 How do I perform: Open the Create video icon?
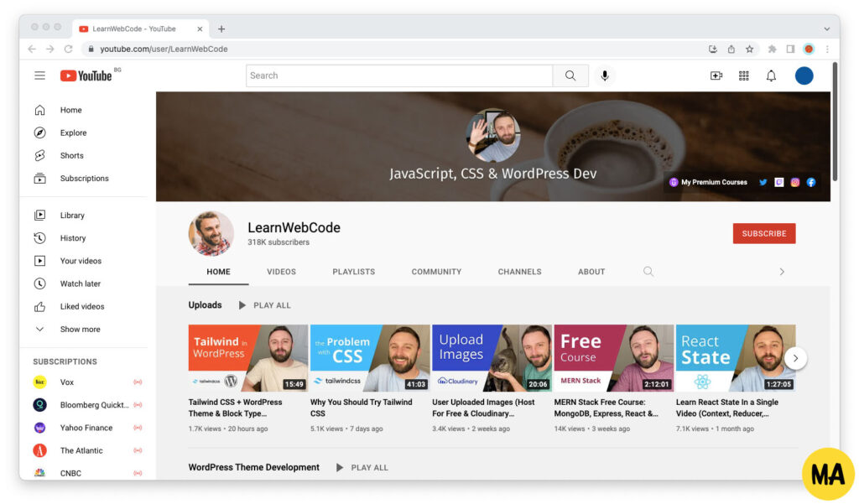click(716, 75)
